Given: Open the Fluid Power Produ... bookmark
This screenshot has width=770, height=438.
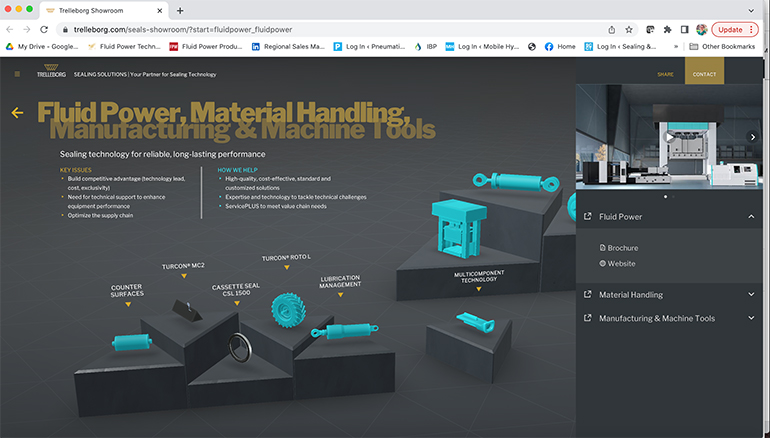Looking at the screenshot, I should (x=206, y=47).
